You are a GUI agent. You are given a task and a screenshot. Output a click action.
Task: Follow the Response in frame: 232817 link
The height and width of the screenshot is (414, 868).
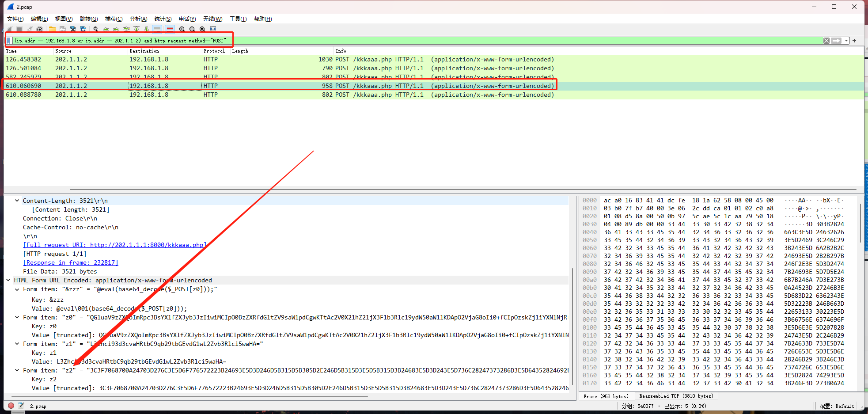point(71,262)
